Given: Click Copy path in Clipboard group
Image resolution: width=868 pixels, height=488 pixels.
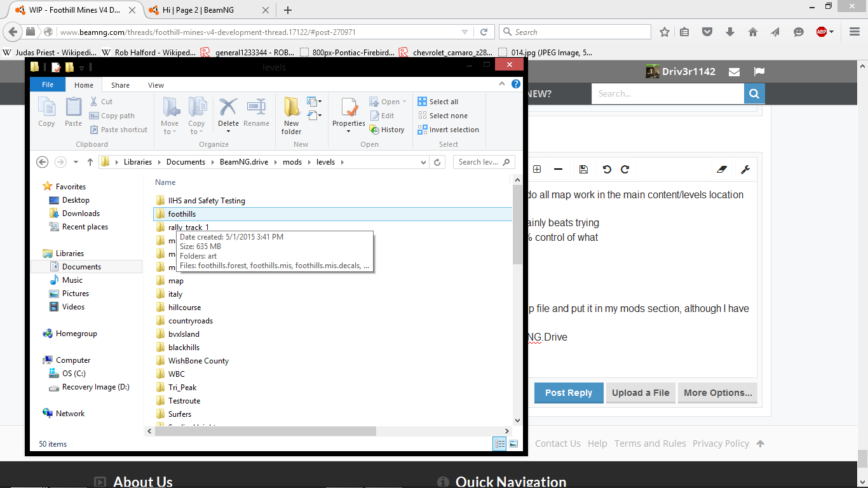Looking at the screenshot, I should [x=112, y=116].
